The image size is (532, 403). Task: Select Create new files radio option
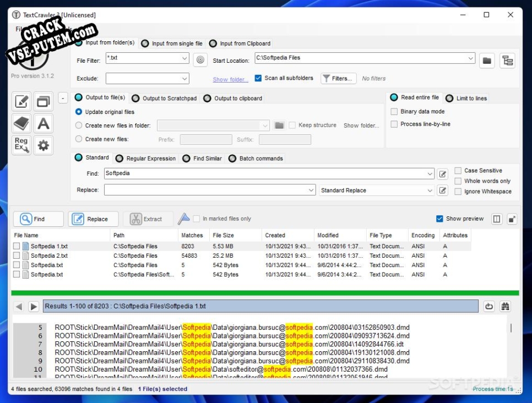tap(79, 139)
